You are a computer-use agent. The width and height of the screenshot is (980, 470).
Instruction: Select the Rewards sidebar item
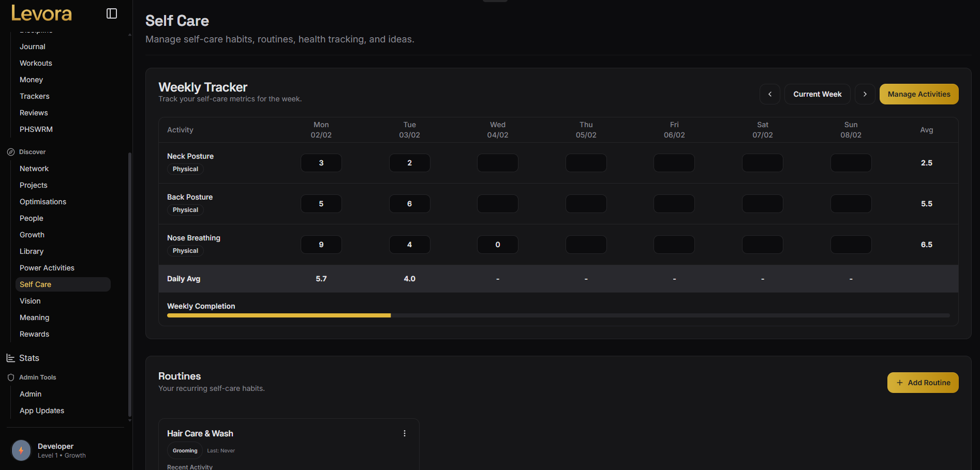[35, 334]
